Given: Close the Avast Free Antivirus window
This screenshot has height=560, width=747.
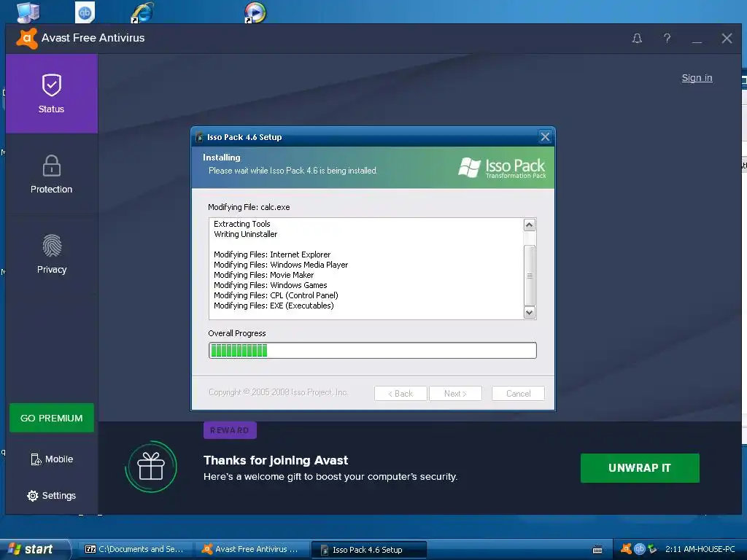Looking at the screenshot, I should (x=727, y=39).
